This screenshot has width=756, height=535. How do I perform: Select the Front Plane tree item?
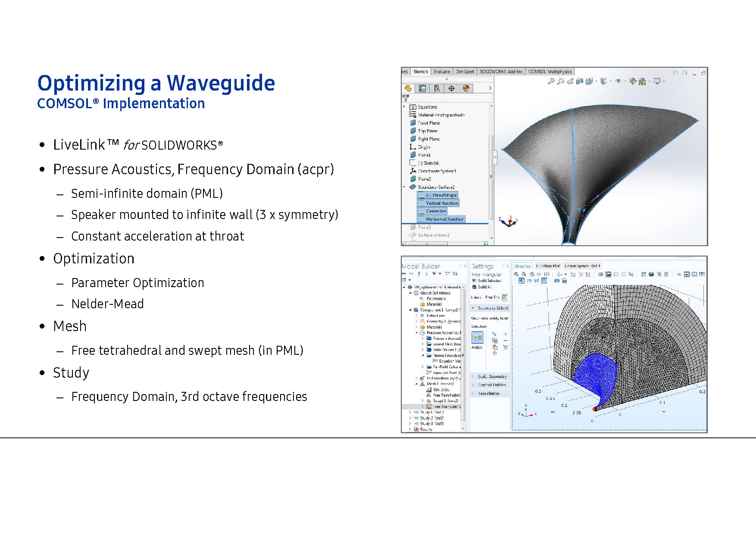coord(425,123)
